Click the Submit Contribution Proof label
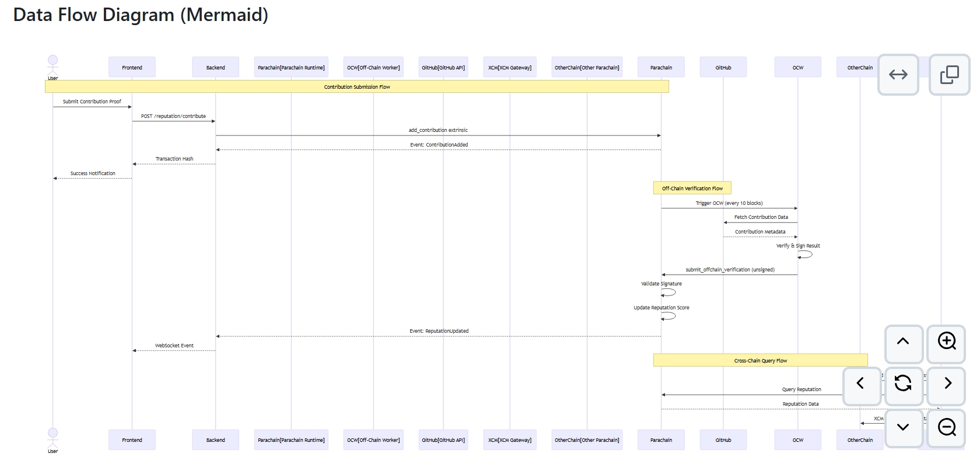 click(92, 102)
